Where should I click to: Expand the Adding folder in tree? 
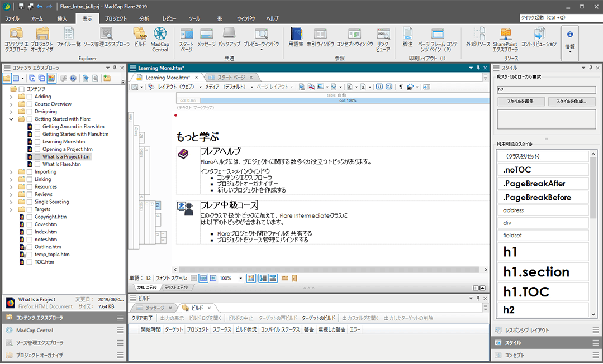pos(11,97)
